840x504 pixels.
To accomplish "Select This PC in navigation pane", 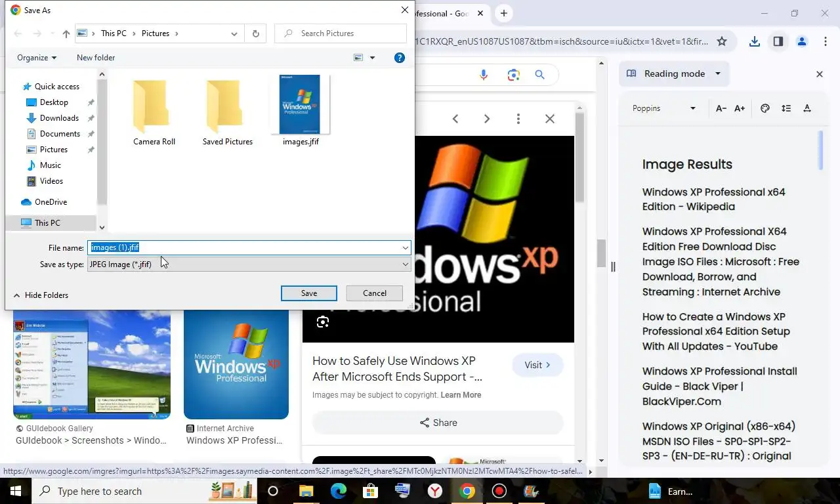I will point(47,223).
